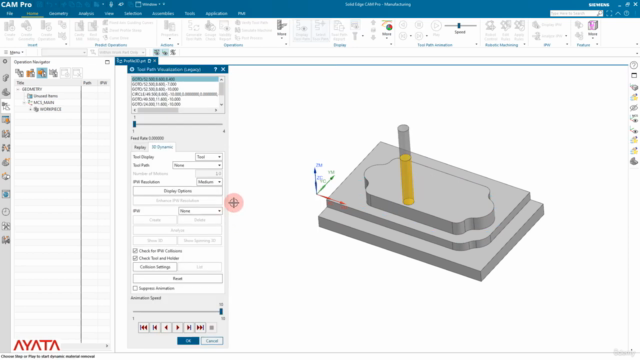Enable the Suppress Animation checkbox
The width and height of the screenshot is (640, 360).
[x=135, y=288]
